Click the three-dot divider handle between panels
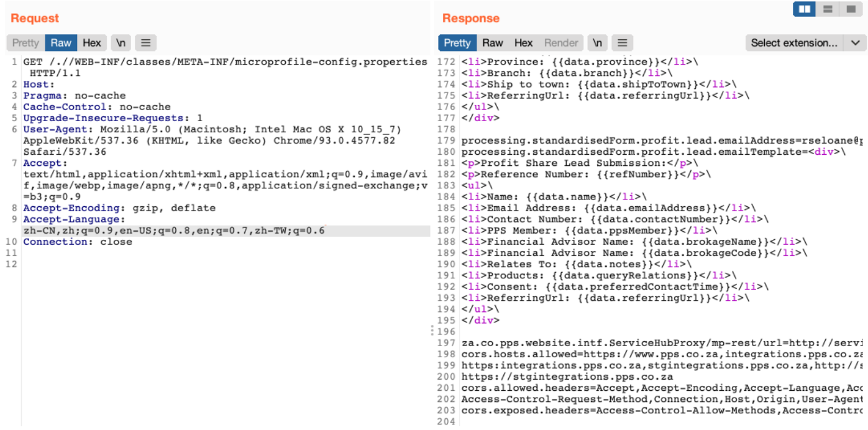Viewport: 868px width, 430px height. [432, 331]
